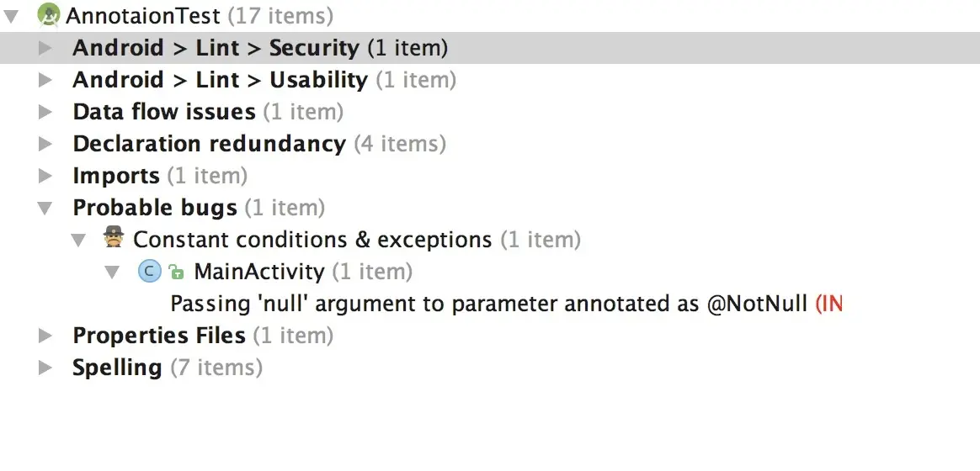The height and width of the screenshot is (471, 980).
Task: Click the class icon beside MainActivity
Action: point(149,271)
